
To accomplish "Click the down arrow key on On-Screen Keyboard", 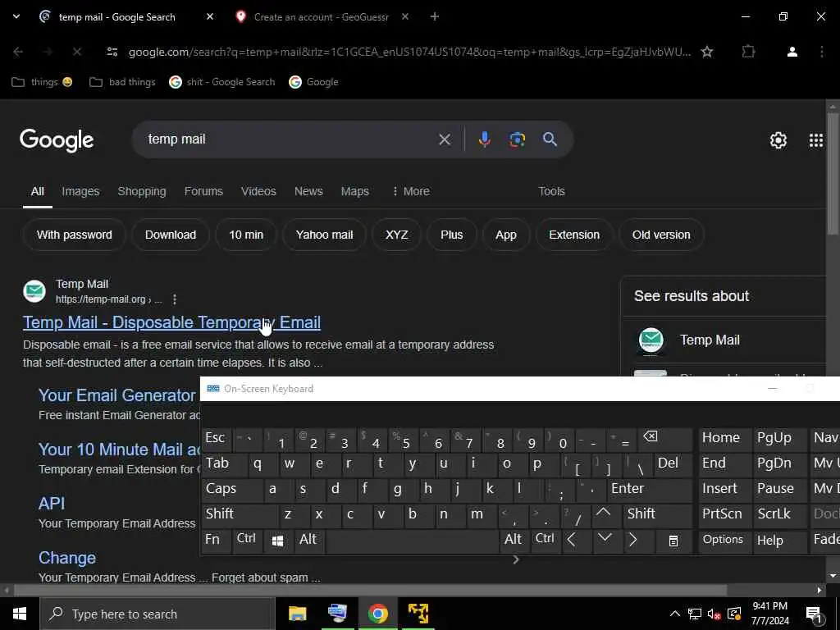I will 605,538.
